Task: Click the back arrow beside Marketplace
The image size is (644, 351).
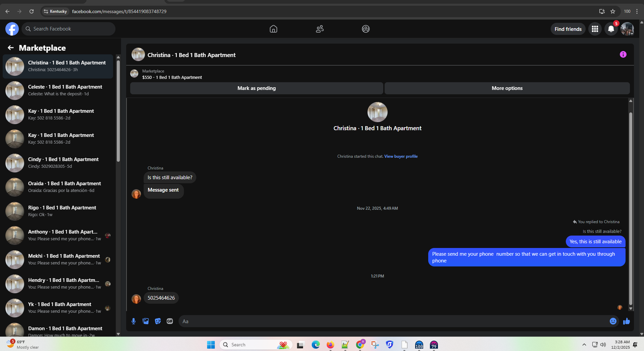Action: tap(11, 48)
